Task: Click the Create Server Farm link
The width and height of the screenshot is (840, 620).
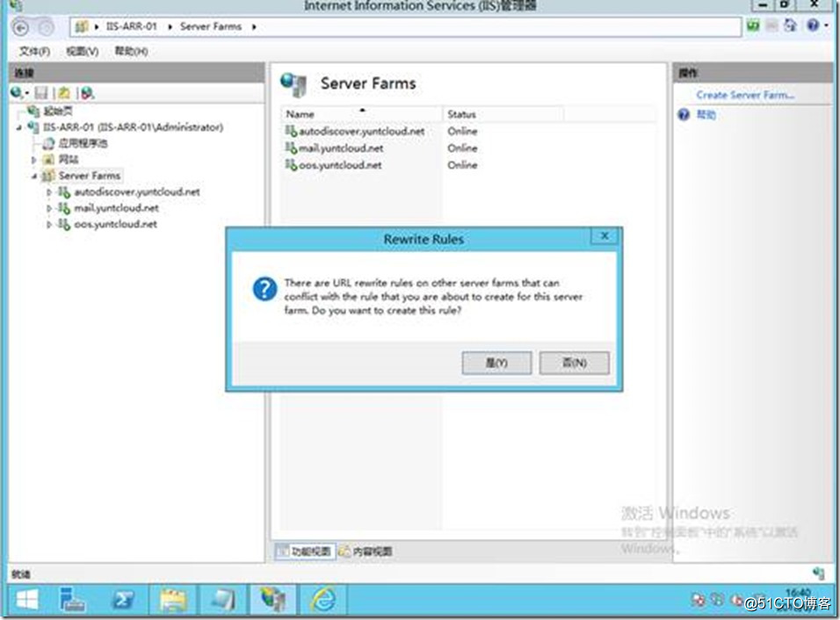Action: click(744, 95)
